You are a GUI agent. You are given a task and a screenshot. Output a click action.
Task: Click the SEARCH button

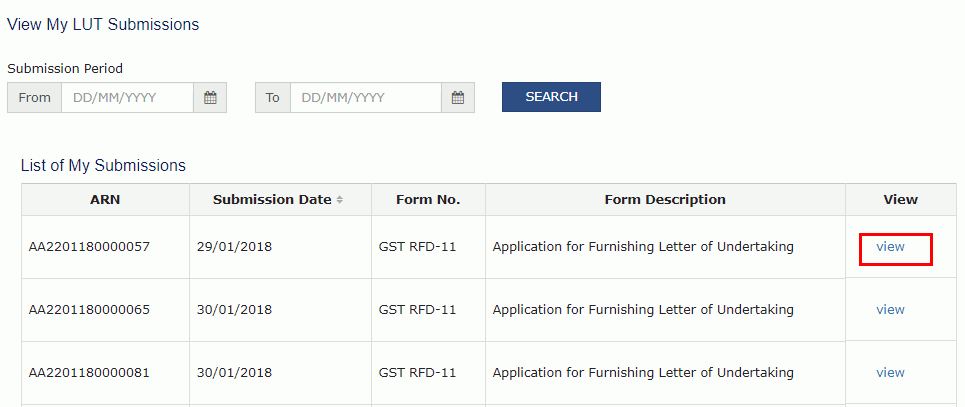click(551, 97)
